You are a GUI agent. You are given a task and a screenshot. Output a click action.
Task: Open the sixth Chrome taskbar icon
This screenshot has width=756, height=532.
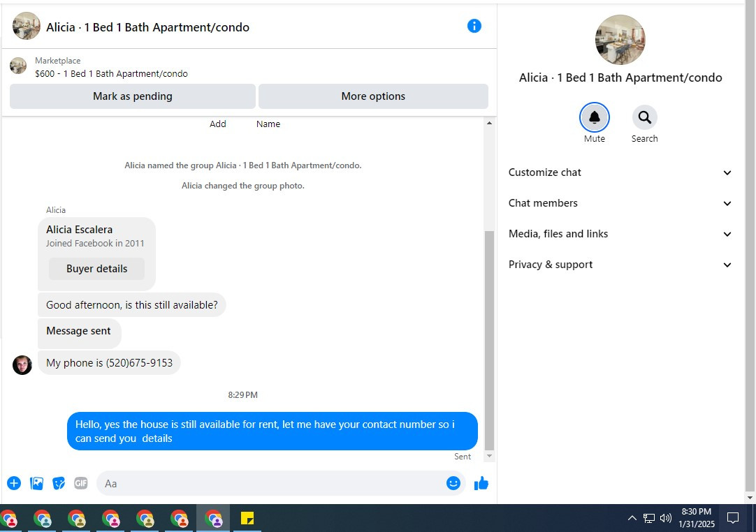pyautogui.click(x=180, y=519)
